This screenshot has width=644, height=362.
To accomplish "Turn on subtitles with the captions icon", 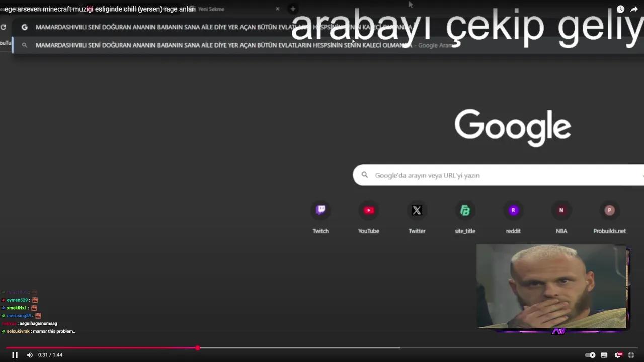I will pyautogui.click(x=604, y=355).
